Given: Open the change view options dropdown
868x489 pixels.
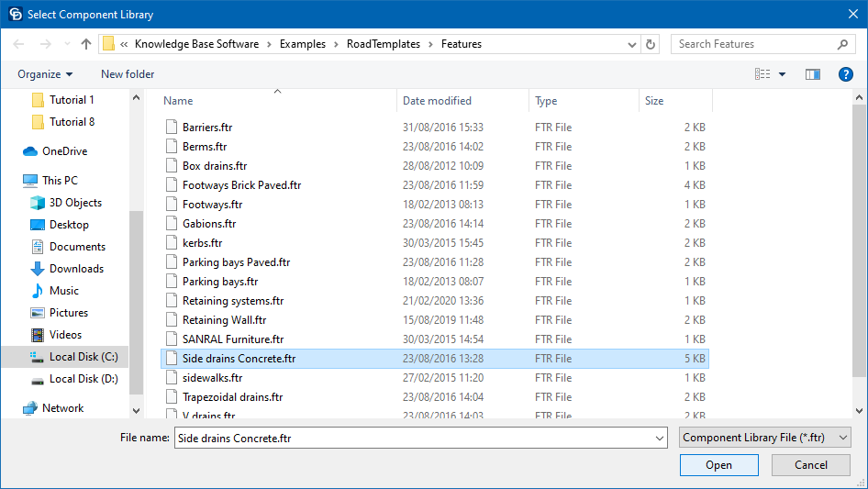Looking at the screenshot, I should coord(782,74).
